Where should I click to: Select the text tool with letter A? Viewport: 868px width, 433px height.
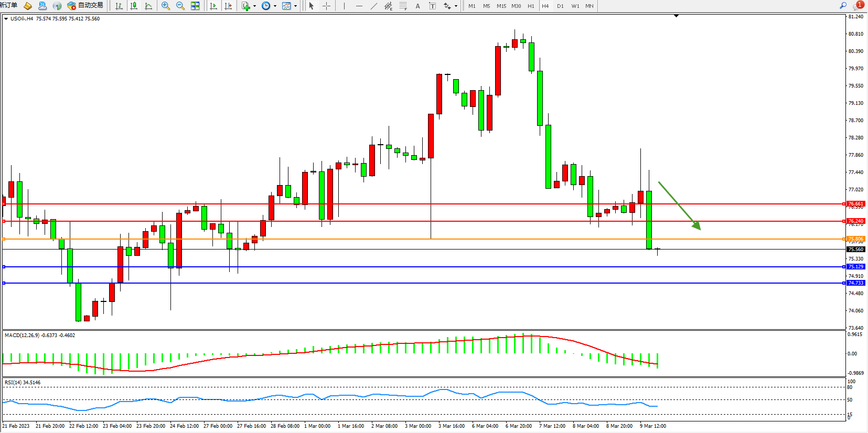tap(417, 6)
